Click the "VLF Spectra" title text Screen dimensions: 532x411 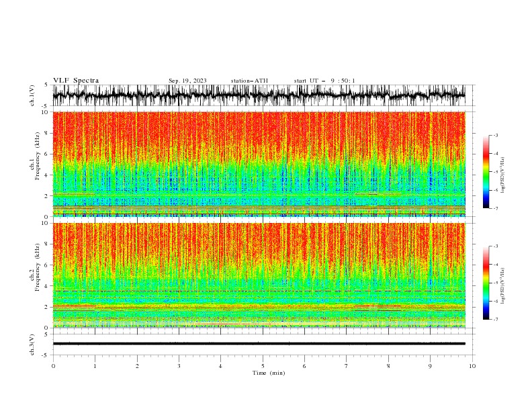click(76, 81)
